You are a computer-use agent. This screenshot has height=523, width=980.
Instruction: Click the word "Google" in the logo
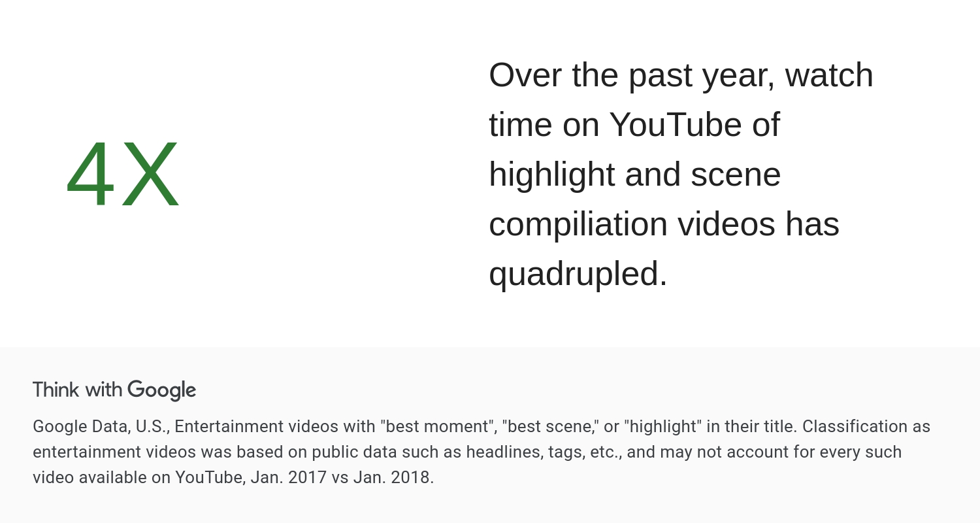click(162, 390)
